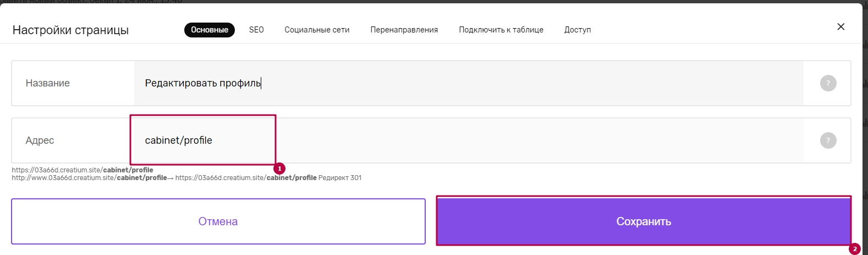The image size is (868, 255).
Task: Open help for the Адрес field
Action: pyautogui.click(x=828, y=140)
